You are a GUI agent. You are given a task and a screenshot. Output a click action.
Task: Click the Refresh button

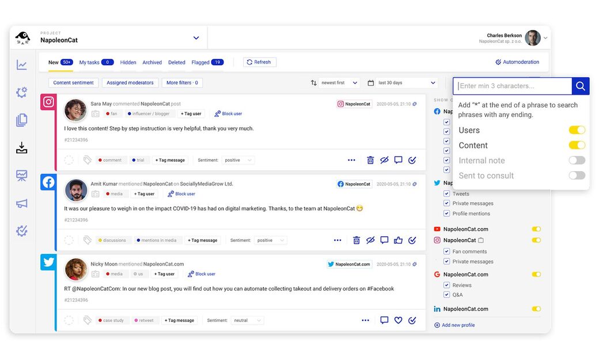259,62
